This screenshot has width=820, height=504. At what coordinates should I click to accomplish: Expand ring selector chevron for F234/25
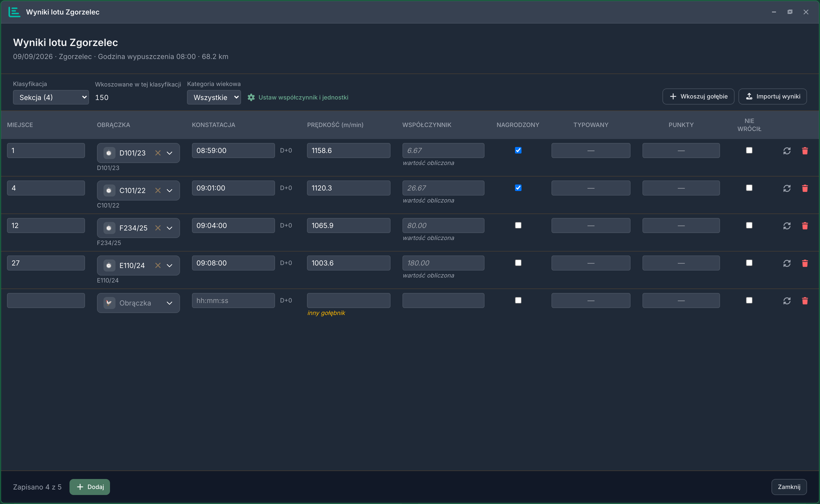pyautogui.click(x=170, y=228)
